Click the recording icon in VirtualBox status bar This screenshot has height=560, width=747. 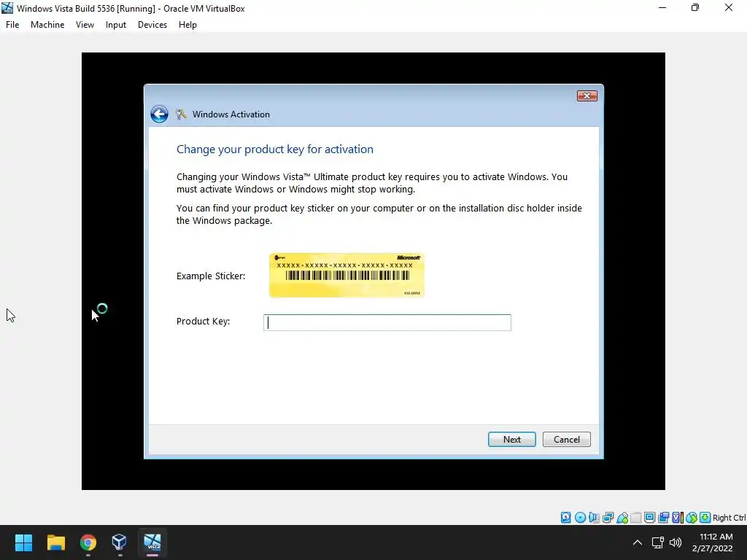tap(663, 518)
